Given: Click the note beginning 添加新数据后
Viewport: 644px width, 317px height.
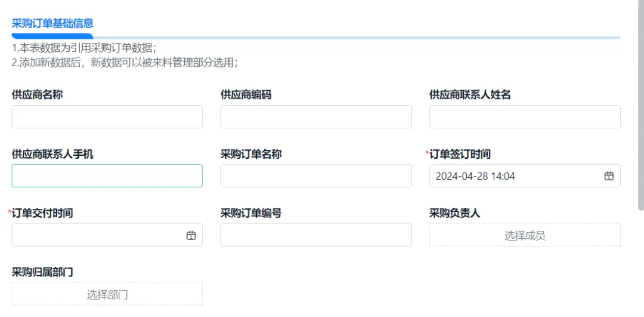Looking at the screenshot, I should [125, 62].
